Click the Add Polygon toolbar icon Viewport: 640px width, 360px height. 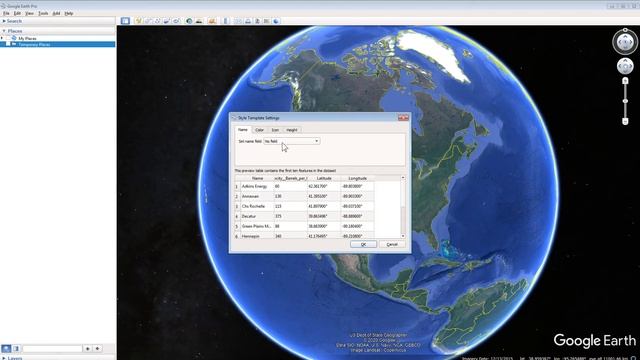(148, 21)
